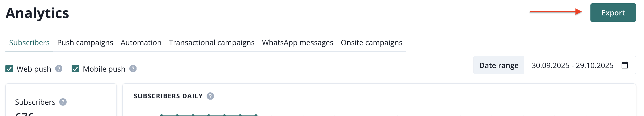Uncheck the Web push checkbox
This screenshot has height=116, width=644.
(9, 69)
